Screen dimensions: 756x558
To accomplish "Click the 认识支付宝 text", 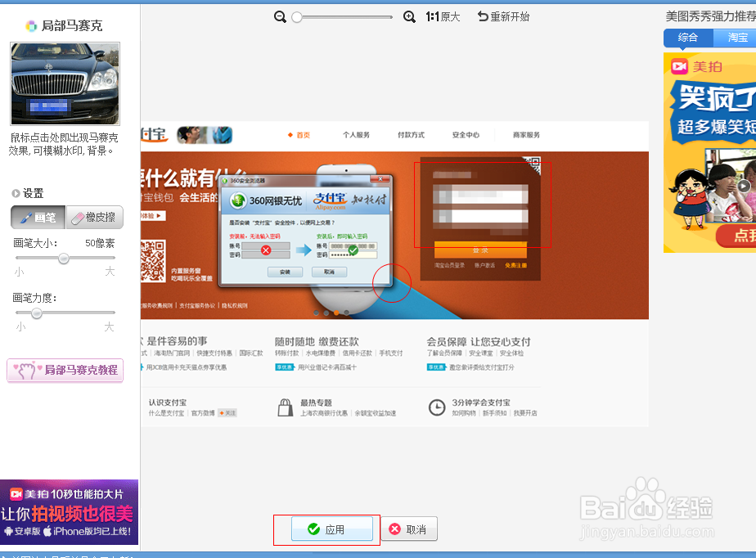I will coord(168,403).
